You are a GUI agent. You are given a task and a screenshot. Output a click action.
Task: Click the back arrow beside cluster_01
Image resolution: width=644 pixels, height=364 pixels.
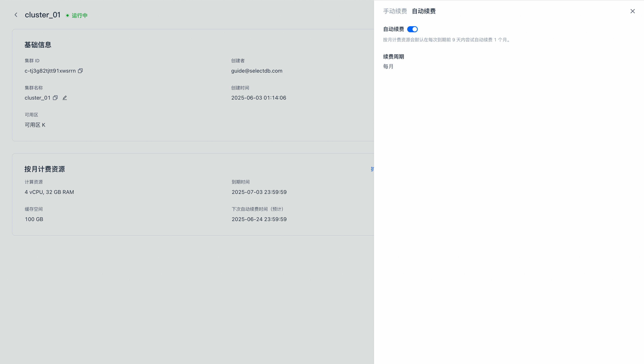(16, 15)
